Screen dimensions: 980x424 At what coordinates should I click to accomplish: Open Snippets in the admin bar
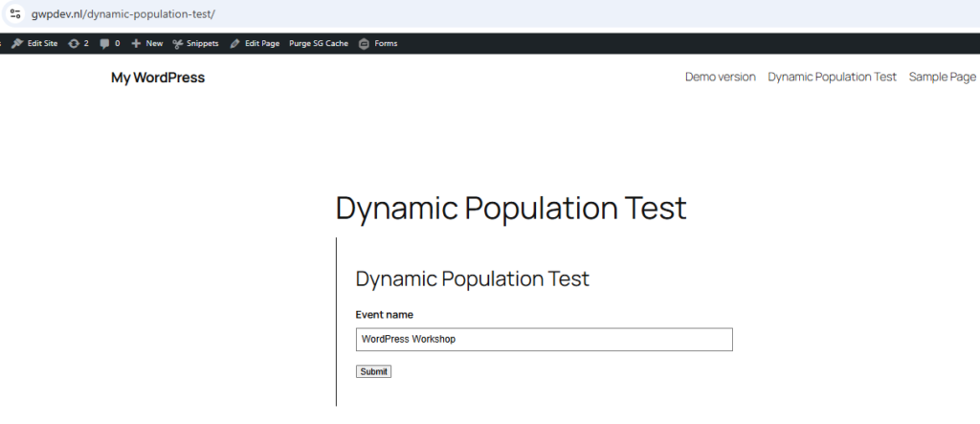click(203, 43)
